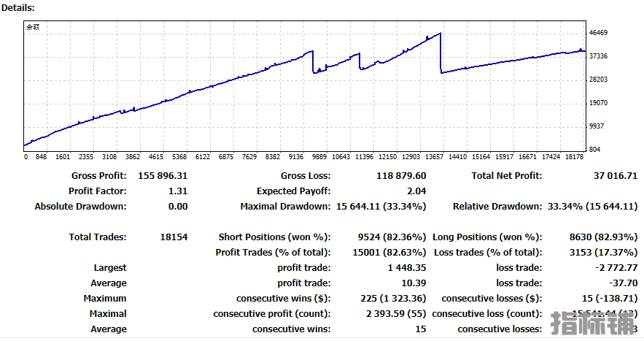Click the consecutive loss (count): label
644x341 pixels.
click(487, 313)
